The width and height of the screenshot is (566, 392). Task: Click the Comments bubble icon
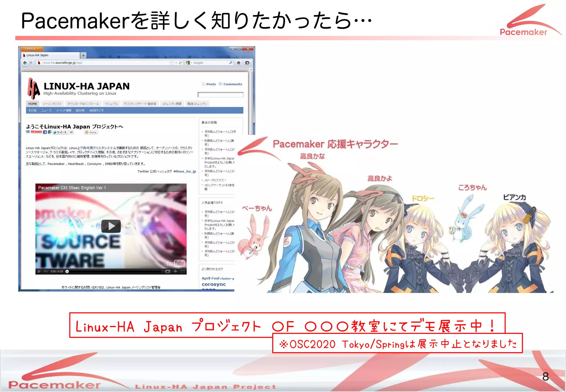(x=220, y=84)
